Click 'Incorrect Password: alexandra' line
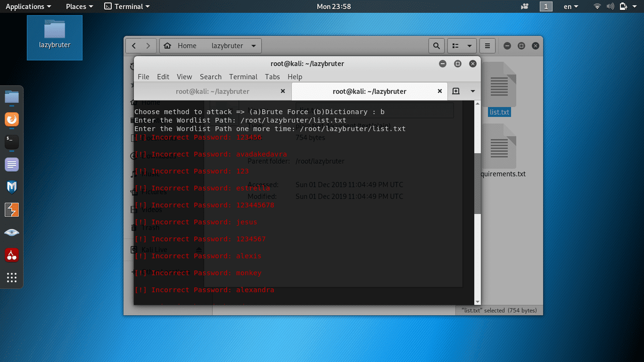 tap(204, 290)
